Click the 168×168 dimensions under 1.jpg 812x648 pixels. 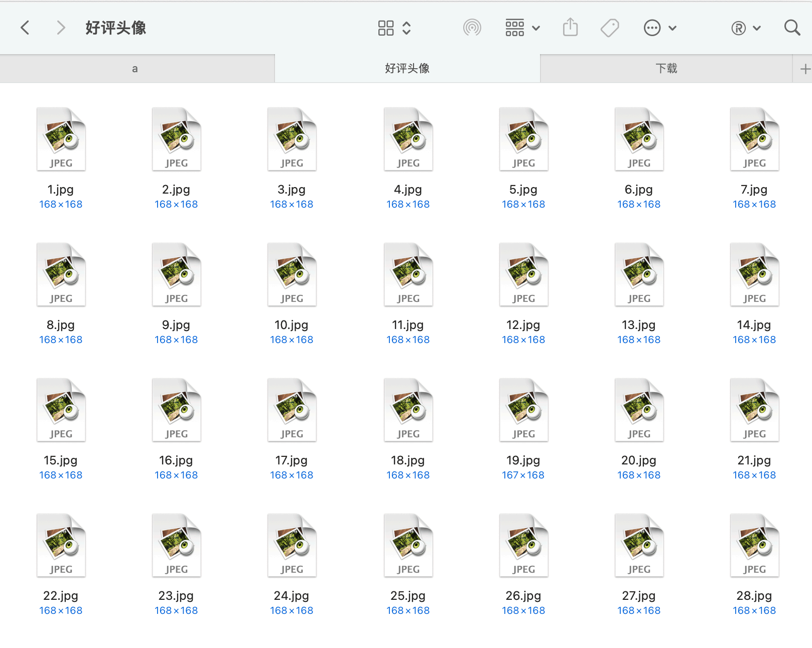pyautogui.click(x=61, y=204)
